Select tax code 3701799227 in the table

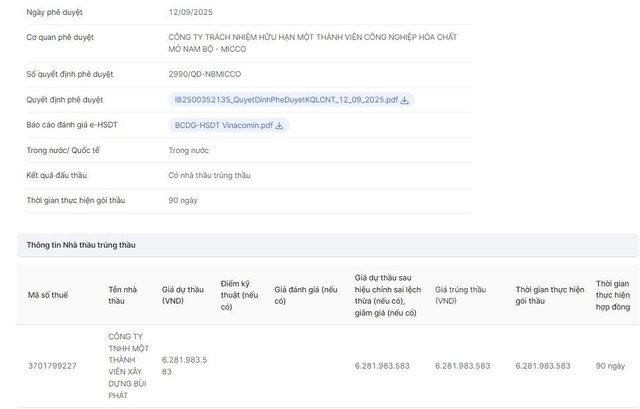52,366
